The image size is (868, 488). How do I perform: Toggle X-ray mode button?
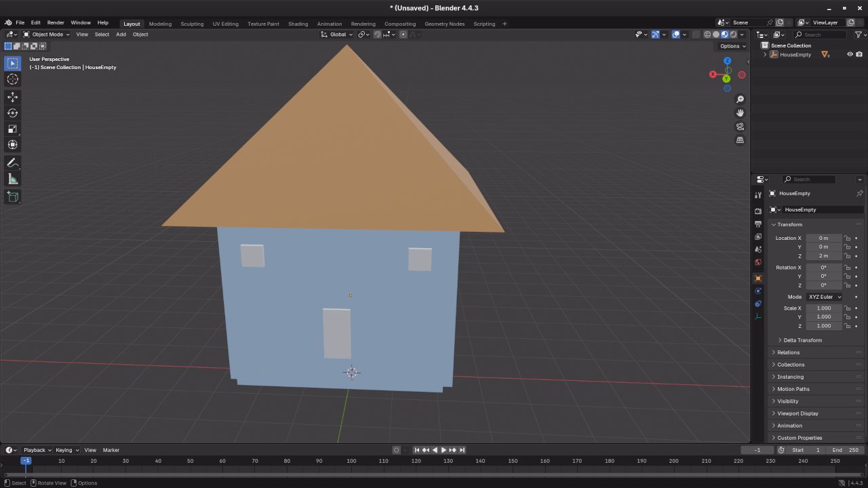coord(696,35)
